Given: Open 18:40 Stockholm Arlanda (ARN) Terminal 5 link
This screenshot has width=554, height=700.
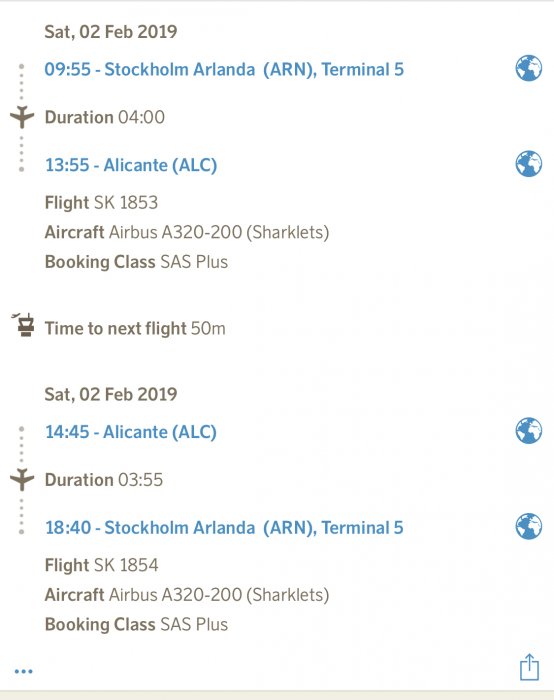Looking at the screenshot, I should coord(224,528).
